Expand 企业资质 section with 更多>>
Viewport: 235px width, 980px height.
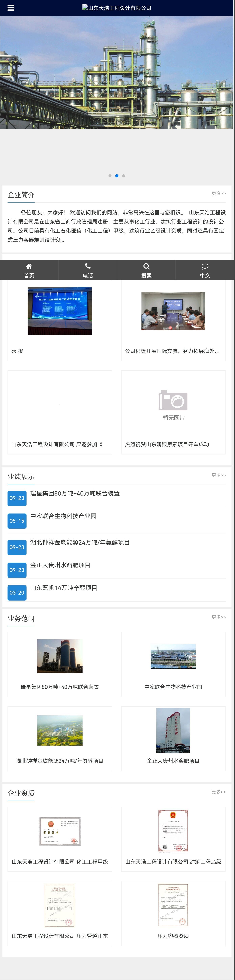(x=218, y=792)
